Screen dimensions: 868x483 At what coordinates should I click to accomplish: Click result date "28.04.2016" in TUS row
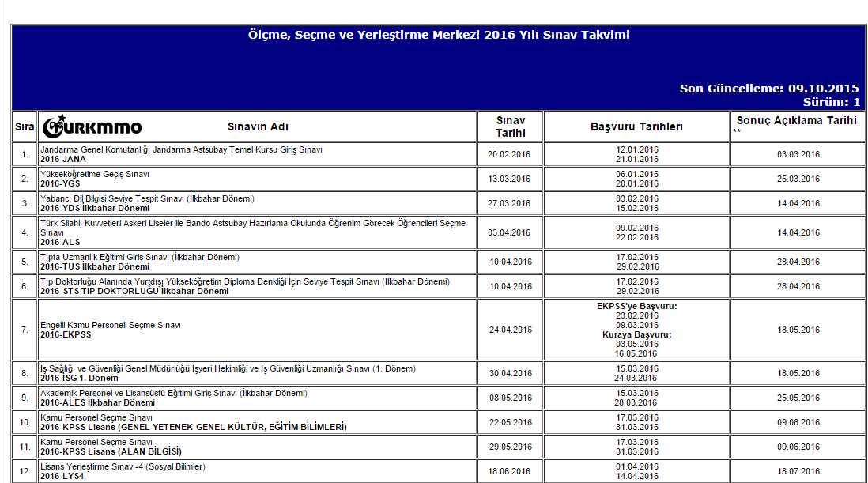click(798, 262)
